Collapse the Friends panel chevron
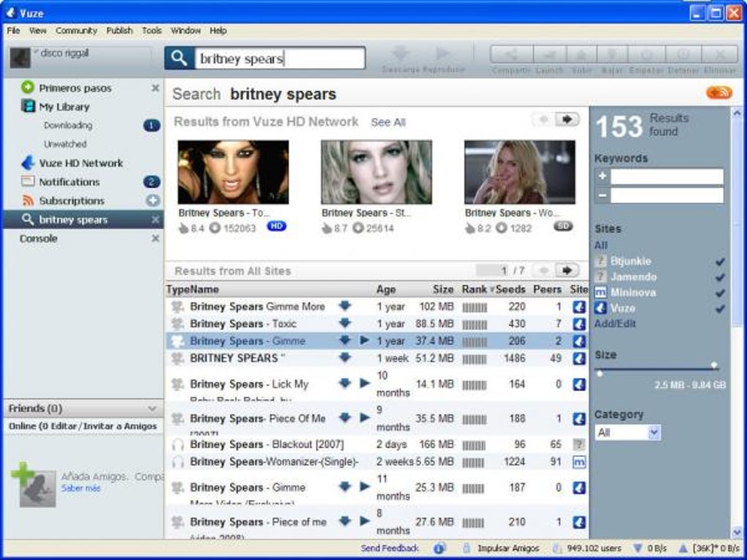The image size is (747, 560). click(x=152, y=408)
